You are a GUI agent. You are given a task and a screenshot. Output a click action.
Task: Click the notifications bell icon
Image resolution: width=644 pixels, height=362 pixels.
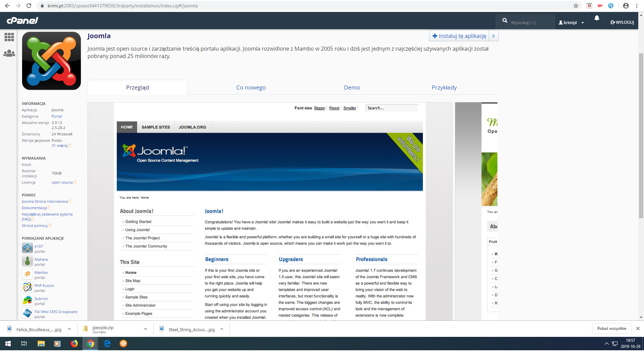[x=597, y=18]
